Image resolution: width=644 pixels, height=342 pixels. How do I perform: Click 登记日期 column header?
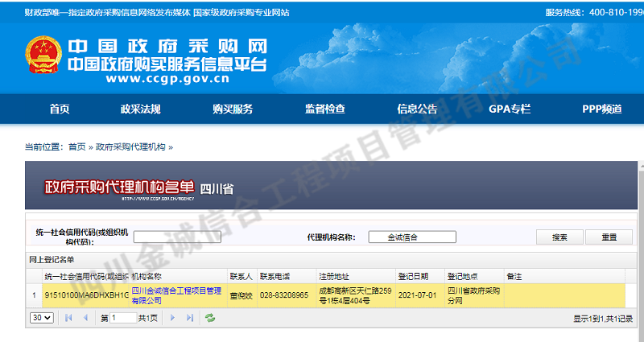tap(420, 277)
